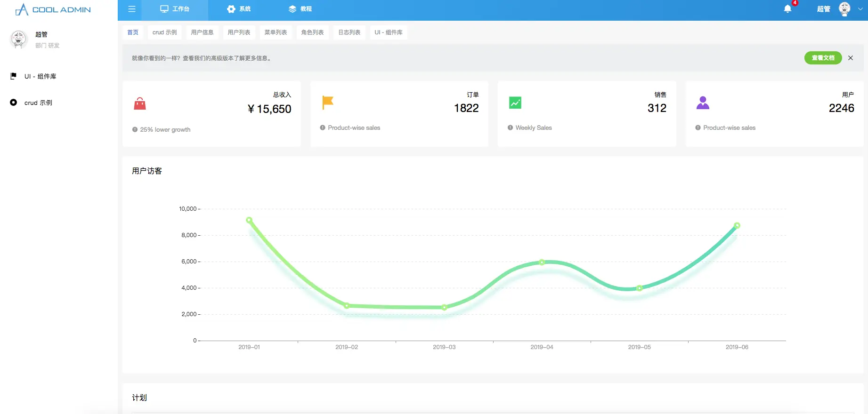
Task: Click the Cool Admin logo
Action: [53, 9]
